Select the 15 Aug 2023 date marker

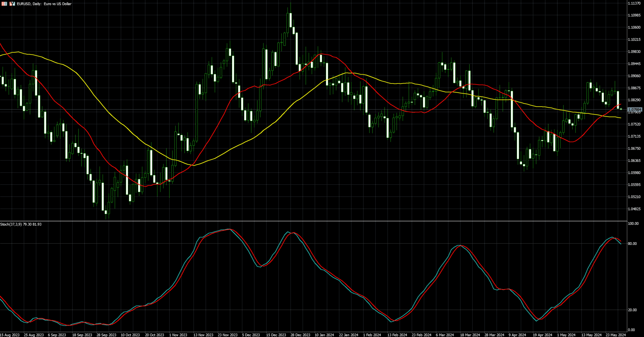coord(10,335)
